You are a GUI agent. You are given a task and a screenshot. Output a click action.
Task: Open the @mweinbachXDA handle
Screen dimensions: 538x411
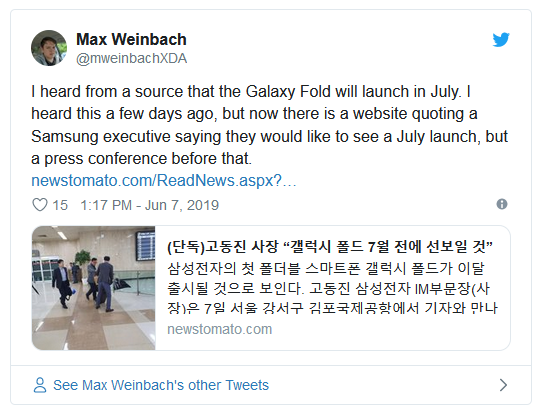(x=131, y=59)
